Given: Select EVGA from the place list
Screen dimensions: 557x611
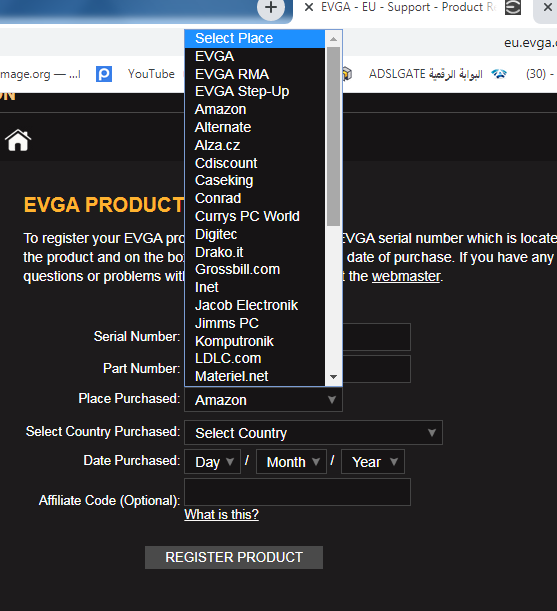Looking at the screenshot, I should click(x=255, y=57).
